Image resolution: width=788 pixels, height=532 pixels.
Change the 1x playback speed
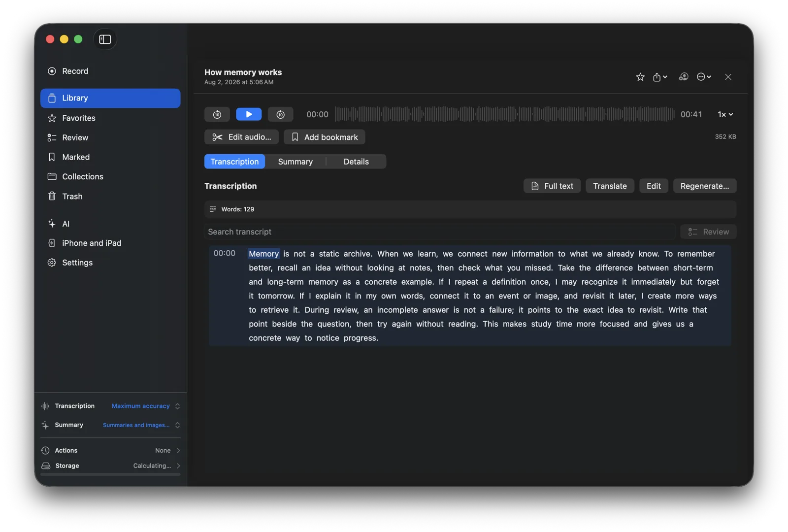(x=725, y=114)
